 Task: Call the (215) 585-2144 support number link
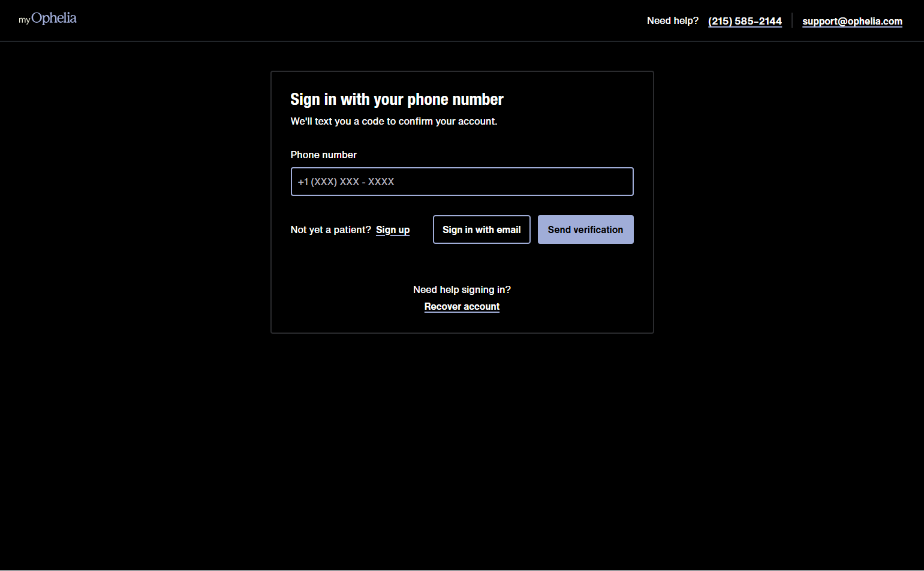[x=745, y=21]
